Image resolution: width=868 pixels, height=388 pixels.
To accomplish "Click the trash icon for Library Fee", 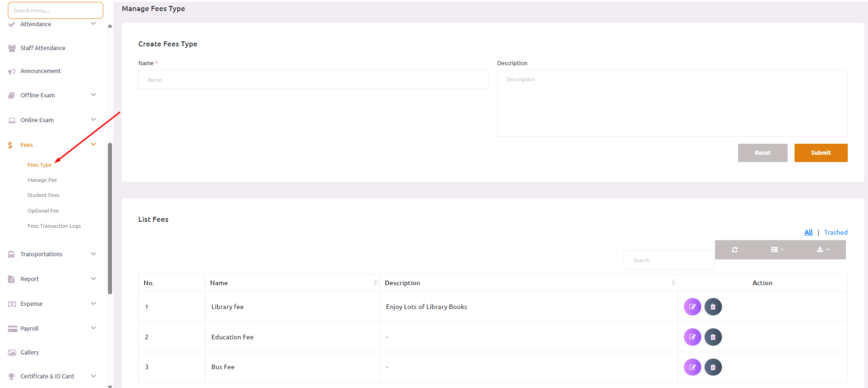I will point(713,307).
